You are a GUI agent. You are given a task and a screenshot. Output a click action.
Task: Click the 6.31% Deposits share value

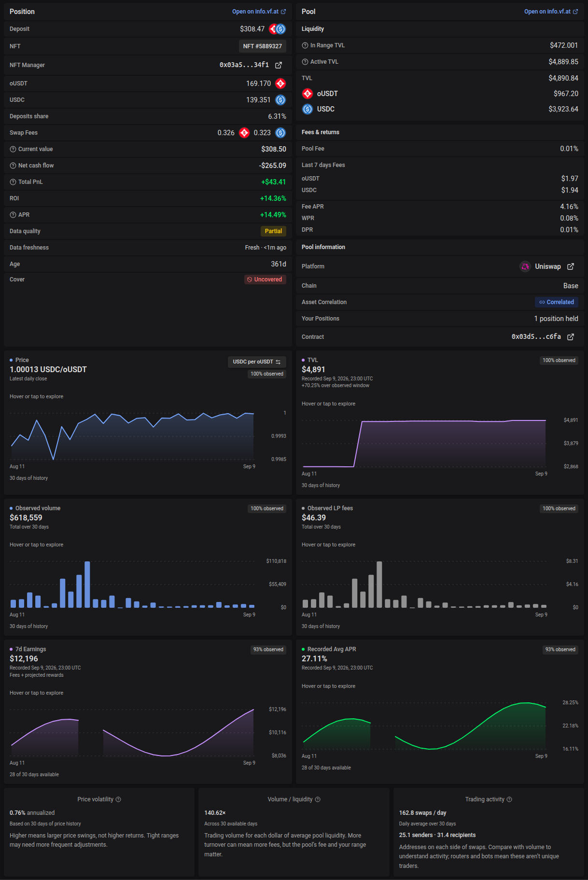(x=277, y=116)
